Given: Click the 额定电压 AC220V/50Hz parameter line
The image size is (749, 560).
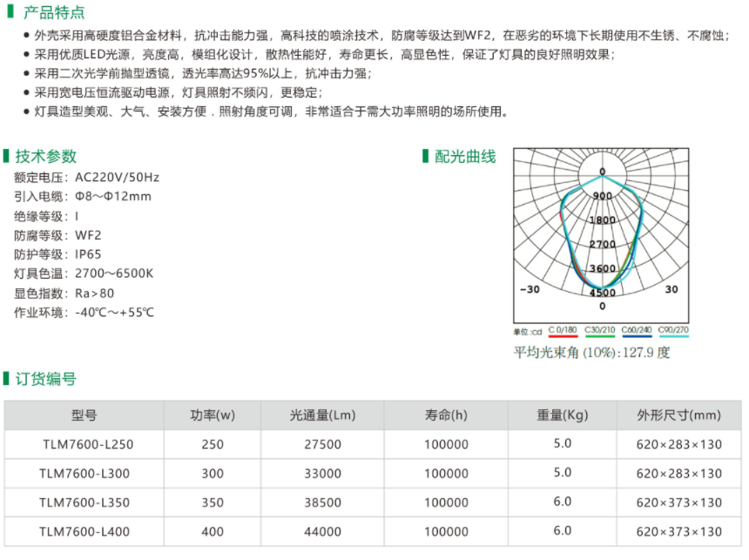Looking at the screenshot, I should [x=86, y=177].
